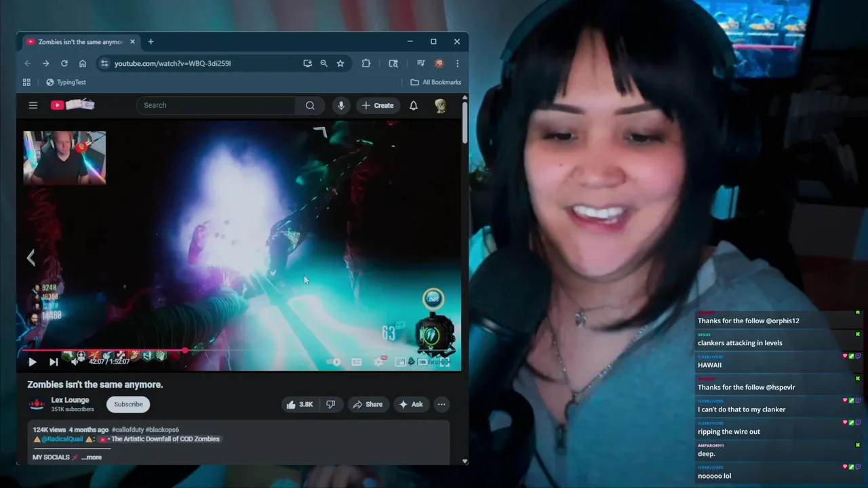Open the apps grid in the bookmarks bar
Screen dimensions: 868x488
(26, 82)
